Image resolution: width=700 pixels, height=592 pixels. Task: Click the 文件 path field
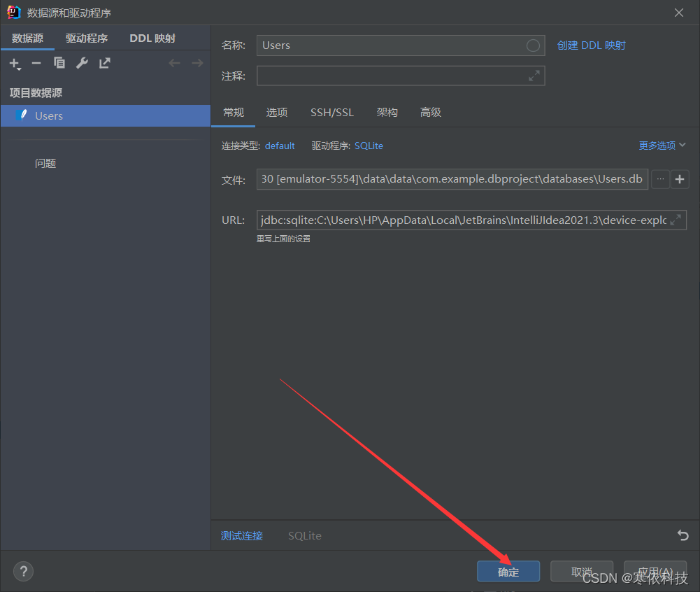point(452,179)
